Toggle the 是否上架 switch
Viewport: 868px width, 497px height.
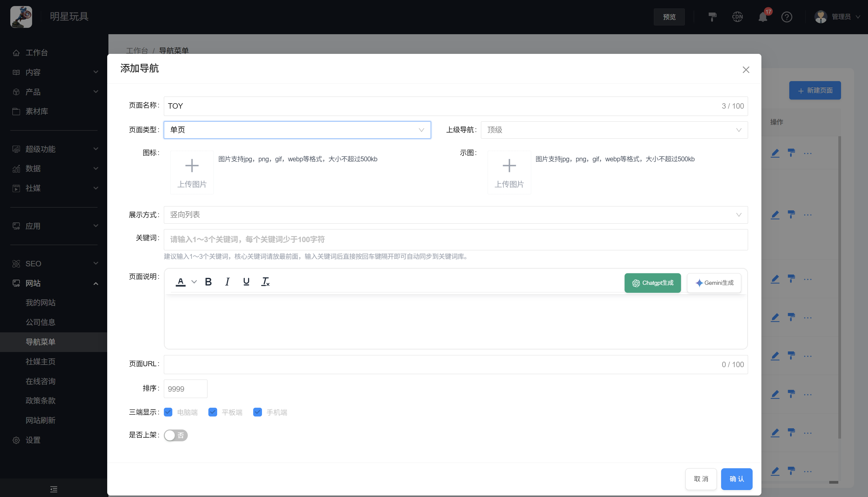pos(176,435)
